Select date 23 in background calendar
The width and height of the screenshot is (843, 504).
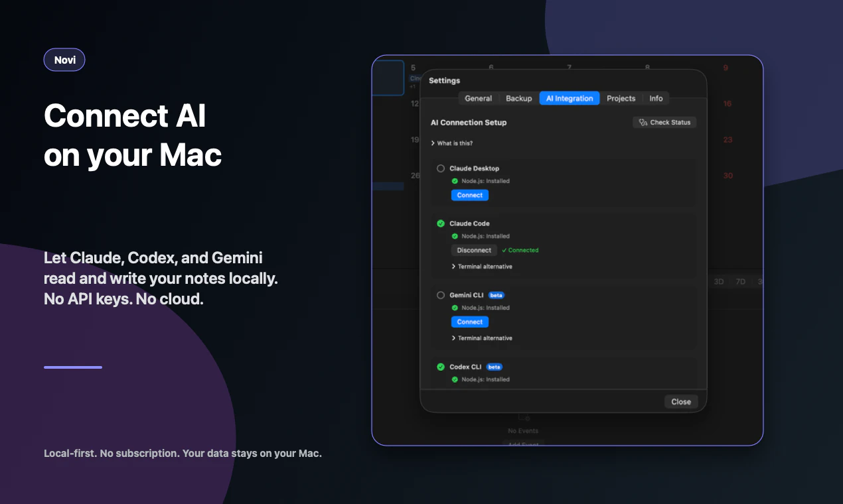tap(728, 140)
